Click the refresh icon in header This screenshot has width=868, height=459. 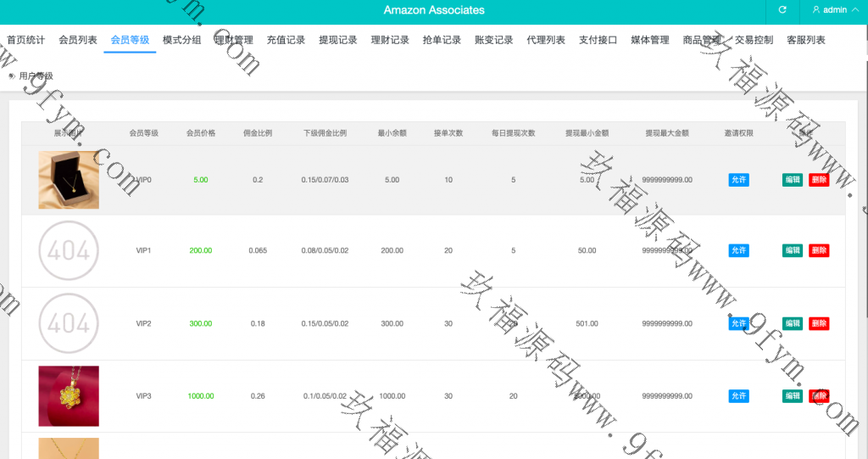coord(782,10)
